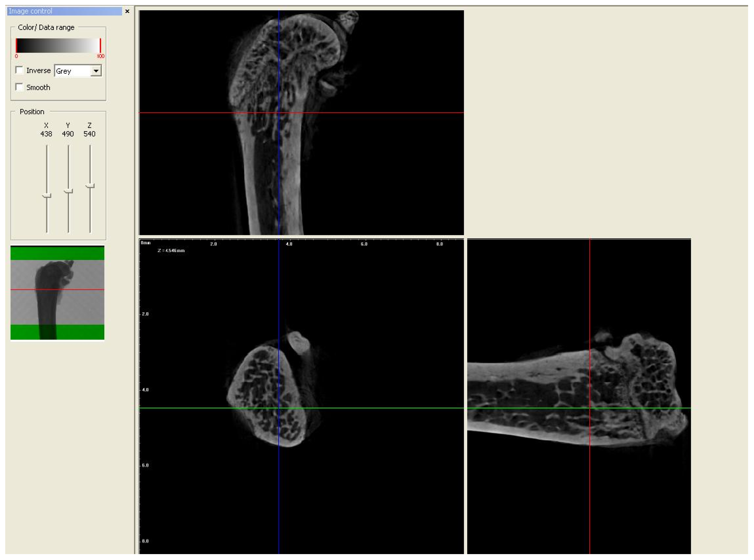Click the middle of the grayscale gradient bar
The width and height of the screenshot is (754, 560).
click(58, 45)
